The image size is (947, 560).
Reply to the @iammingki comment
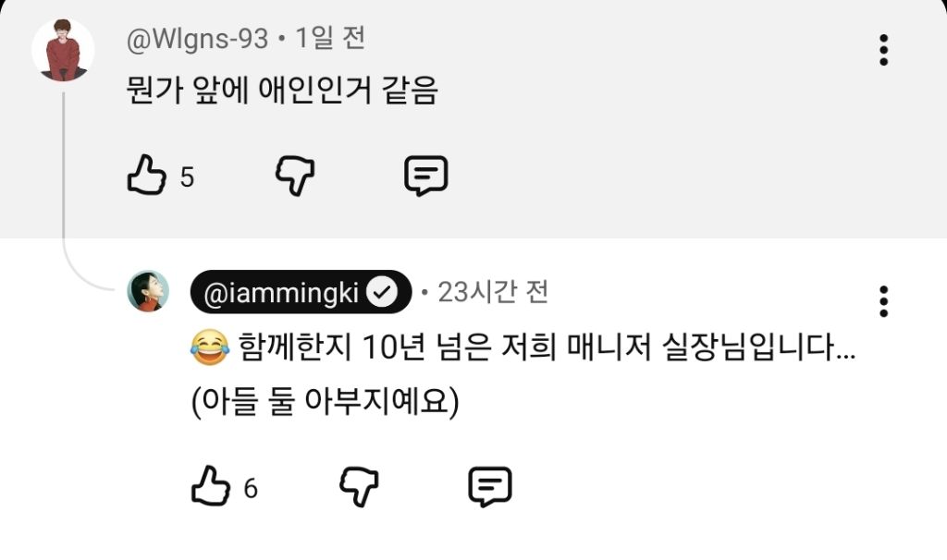click(x=490, y=486)
